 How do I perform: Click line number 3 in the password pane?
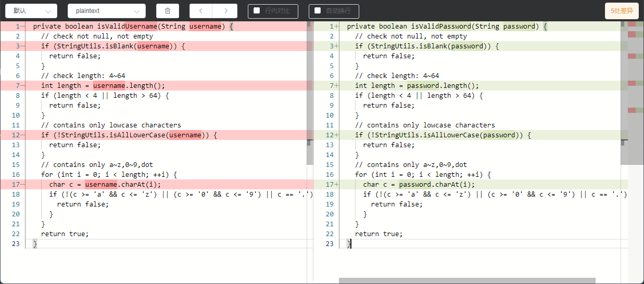(331, 46)
